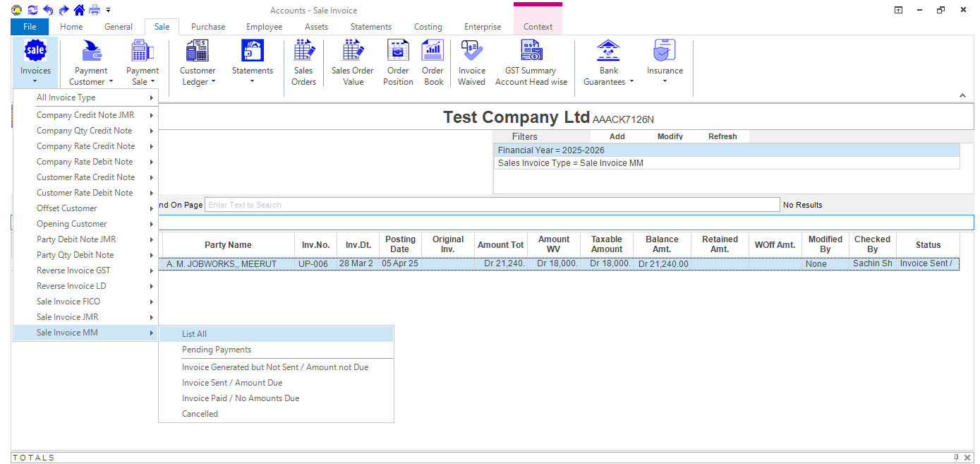Image resolution: width=980 pixels, height=464 pixels.
Task: Open Sales Order Value report icon
Action: point(353,62)
